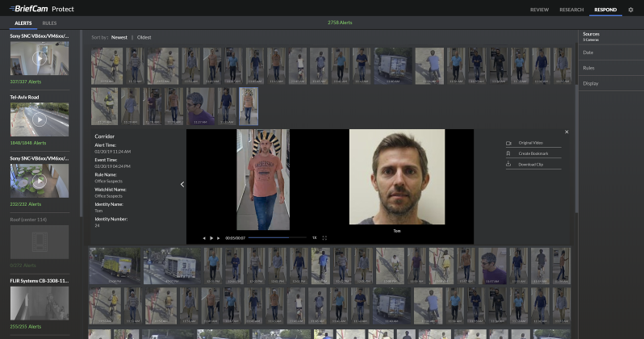
Task: Switch to the RULES tab
Action: point(49,23)
